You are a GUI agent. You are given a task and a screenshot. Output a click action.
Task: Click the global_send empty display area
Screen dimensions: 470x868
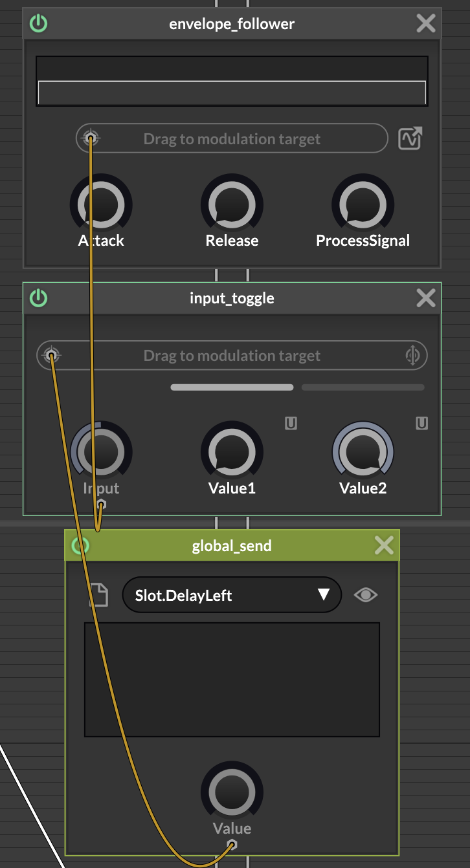click(232, 679)
